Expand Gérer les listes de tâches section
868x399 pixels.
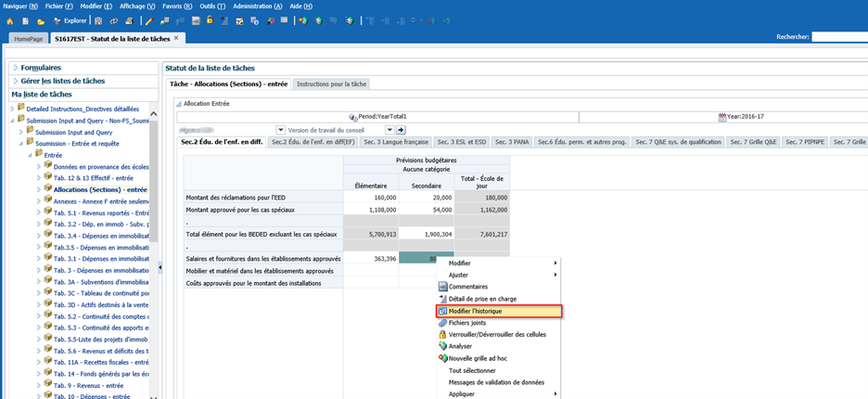click(62, 81)
